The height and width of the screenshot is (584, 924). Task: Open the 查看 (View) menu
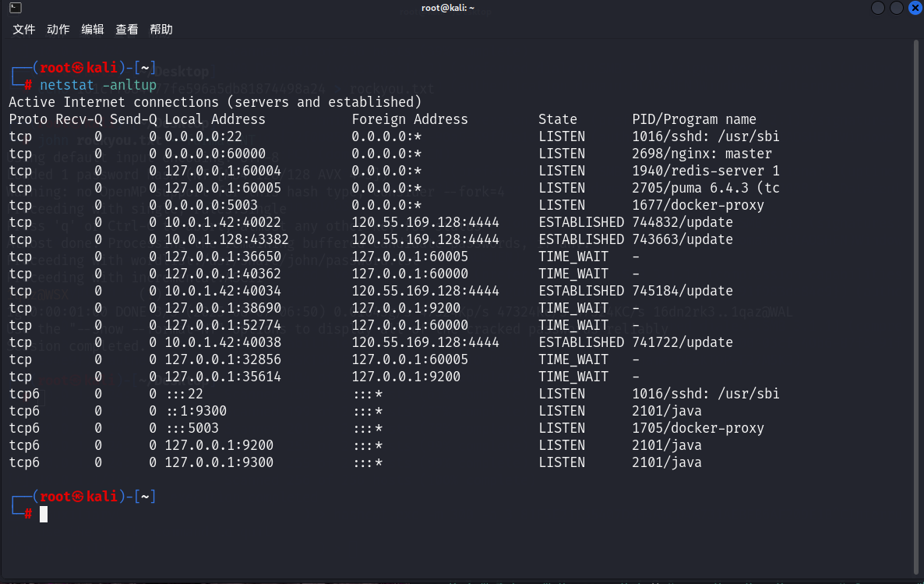(x=127, y=30)
